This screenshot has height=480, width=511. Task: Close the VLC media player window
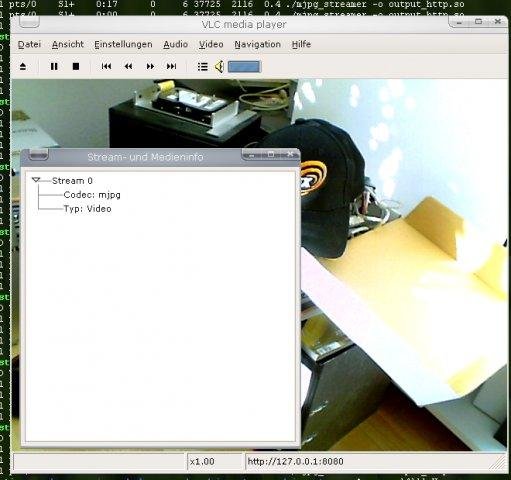[498, 22]
